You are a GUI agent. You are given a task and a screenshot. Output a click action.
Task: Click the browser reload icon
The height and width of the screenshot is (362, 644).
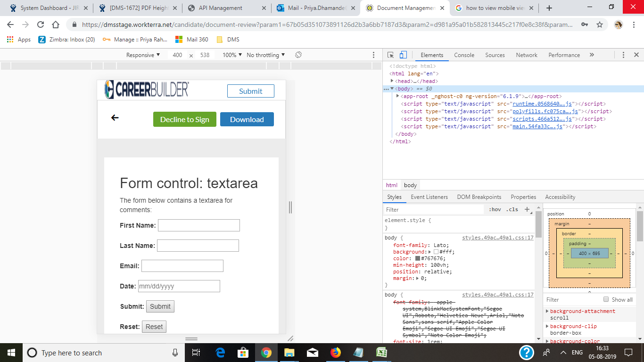[41, 25]
